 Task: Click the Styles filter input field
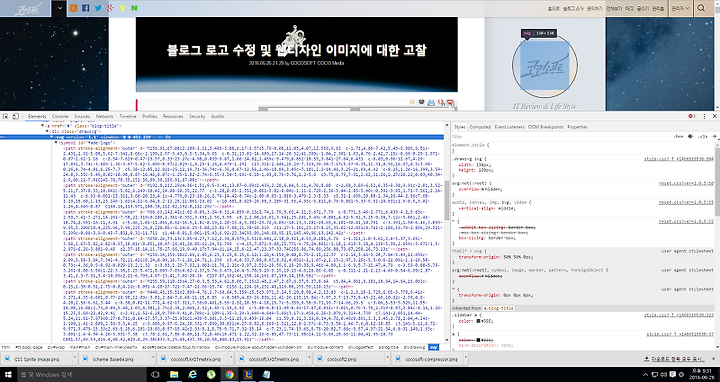(560, 136)
